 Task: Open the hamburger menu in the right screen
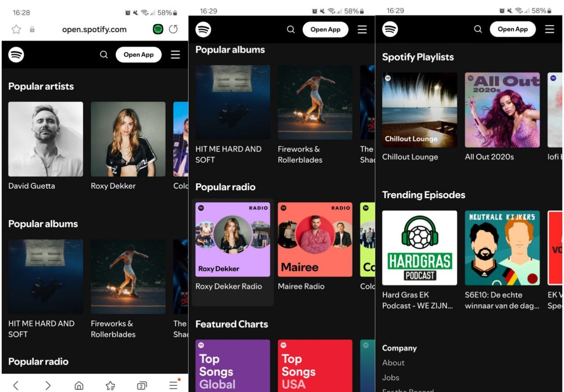pyautogui.click(x=549, y=29)
